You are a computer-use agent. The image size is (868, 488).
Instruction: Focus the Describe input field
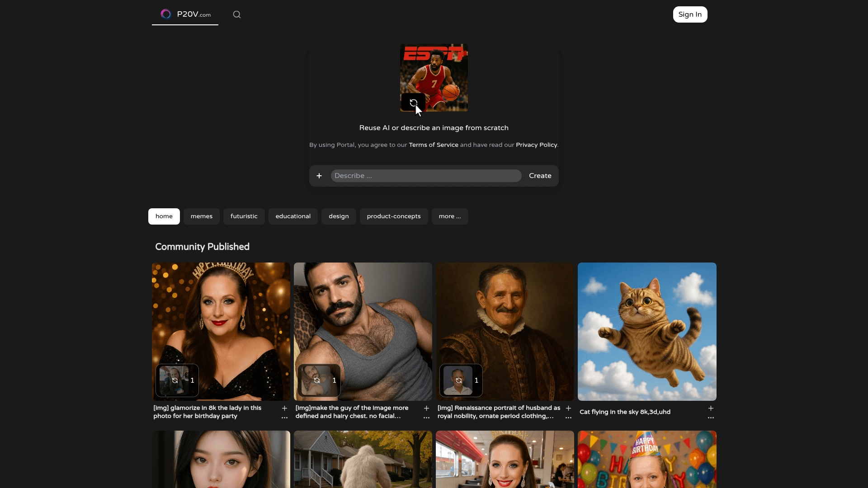426,176
